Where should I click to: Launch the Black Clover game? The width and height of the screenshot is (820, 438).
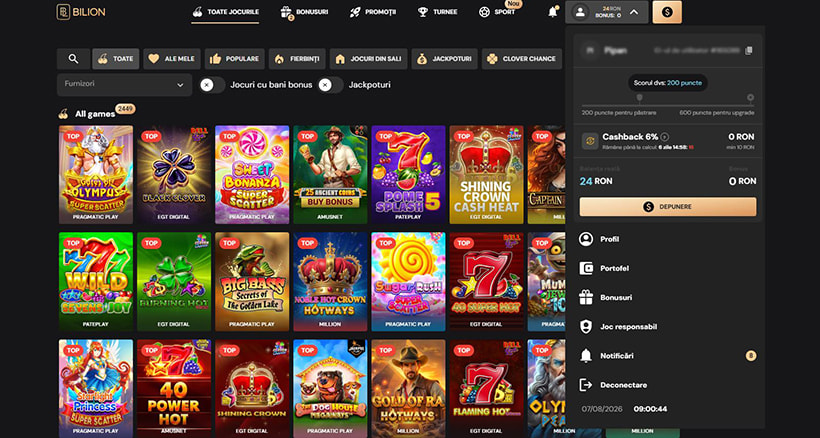click(x=174, y=175)
